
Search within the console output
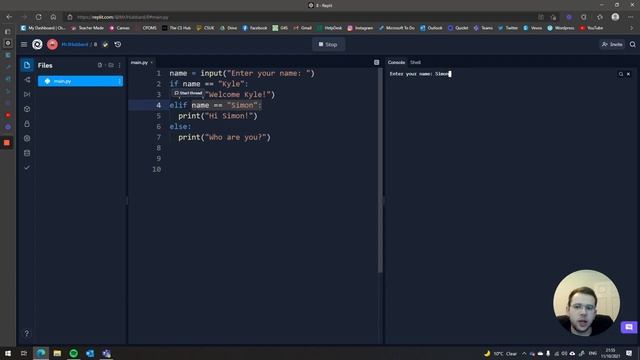tap(621, 74)
